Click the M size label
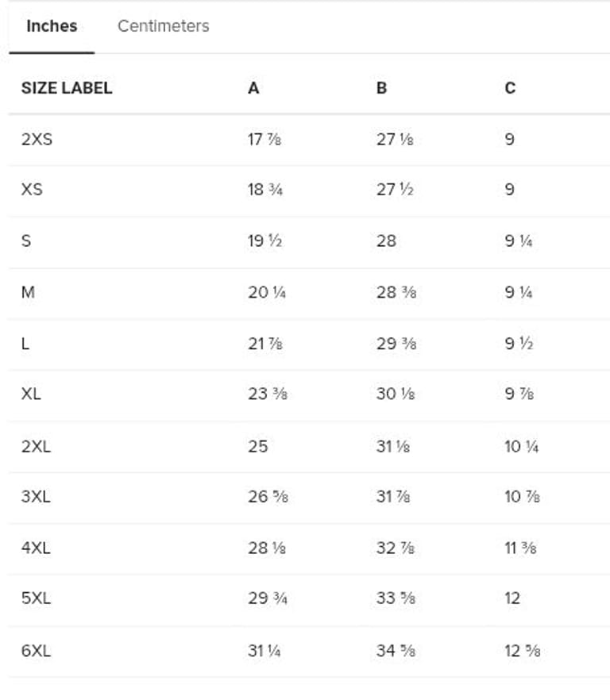Viewport: 610px width, 700px height. (x=28, y=292)
